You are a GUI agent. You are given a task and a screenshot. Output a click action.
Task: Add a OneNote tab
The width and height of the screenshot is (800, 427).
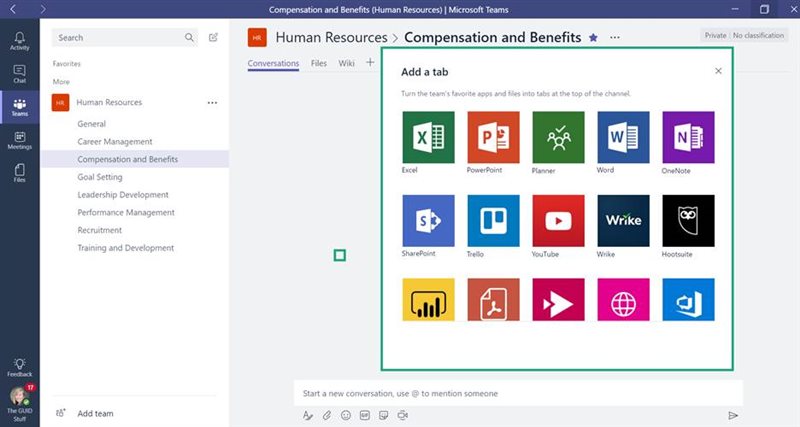(x=688, y=137)
